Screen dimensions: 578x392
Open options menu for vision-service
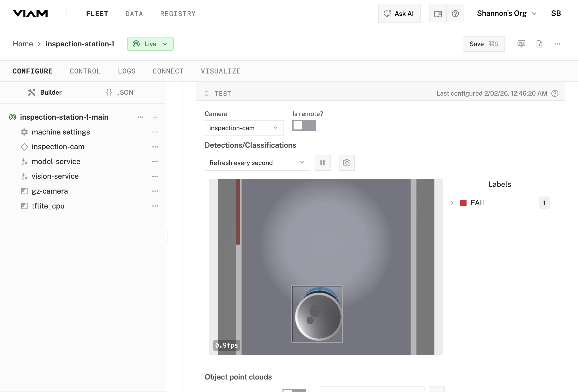155,176
